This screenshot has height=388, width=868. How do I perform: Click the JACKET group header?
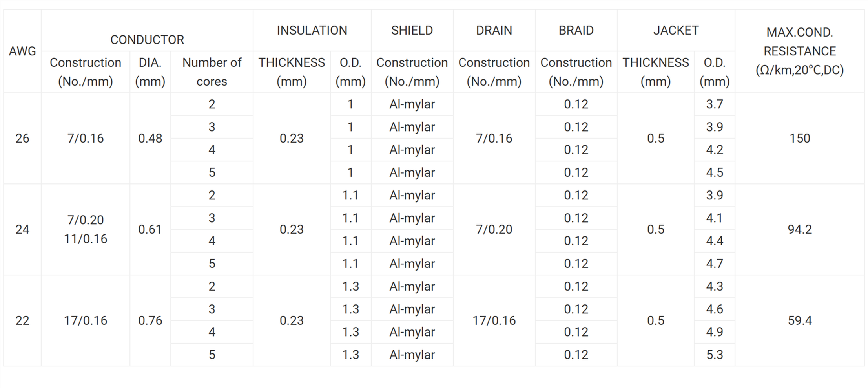[676, 30]
